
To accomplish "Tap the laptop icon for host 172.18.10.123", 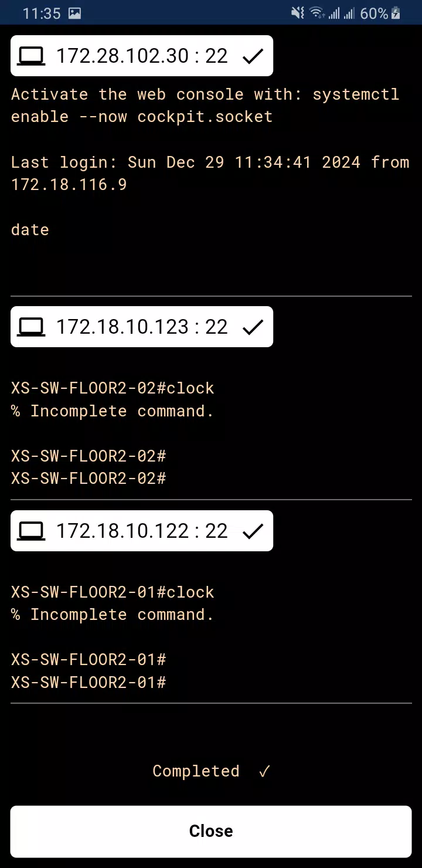I will click(31, 327).
